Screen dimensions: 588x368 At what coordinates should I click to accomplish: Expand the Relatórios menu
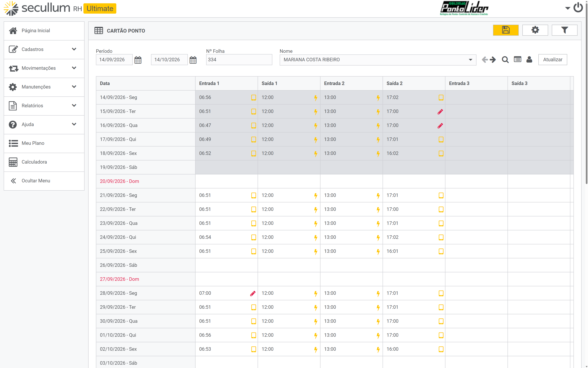(x=44, y=106)
